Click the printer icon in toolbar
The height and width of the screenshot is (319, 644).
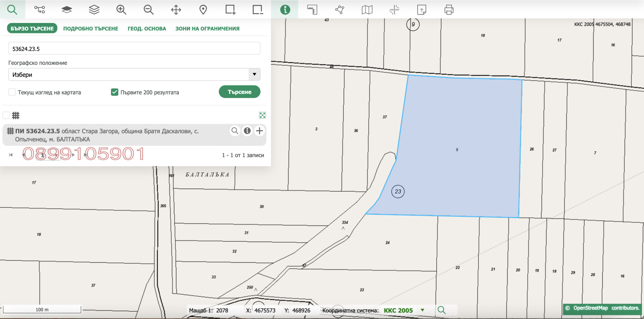tap(449, 10)
